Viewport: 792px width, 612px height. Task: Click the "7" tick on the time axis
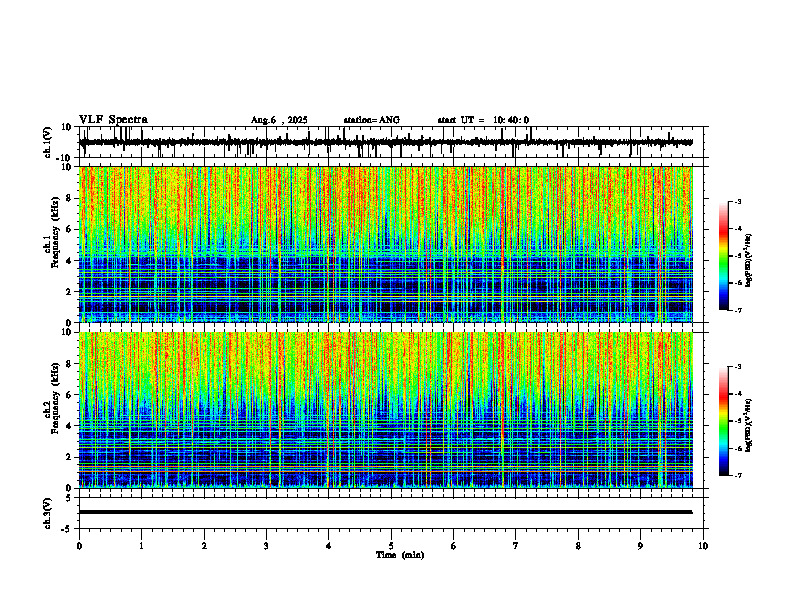516,546
